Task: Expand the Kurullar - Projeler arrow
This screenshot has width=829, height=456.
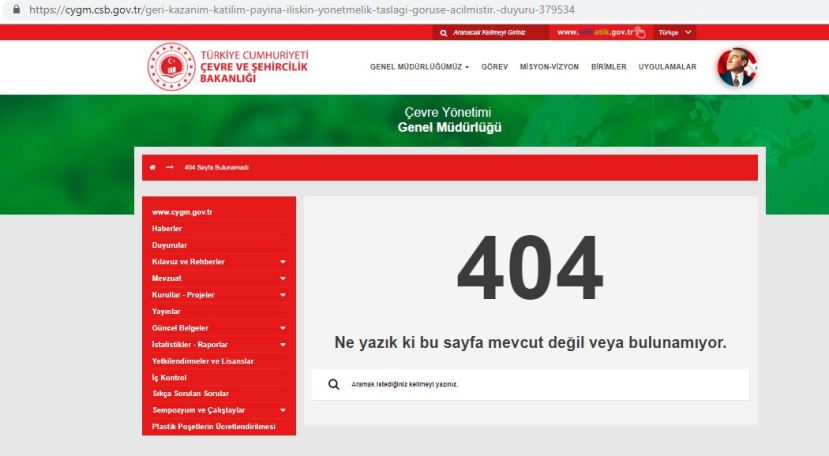Action: tap(283, 295)
